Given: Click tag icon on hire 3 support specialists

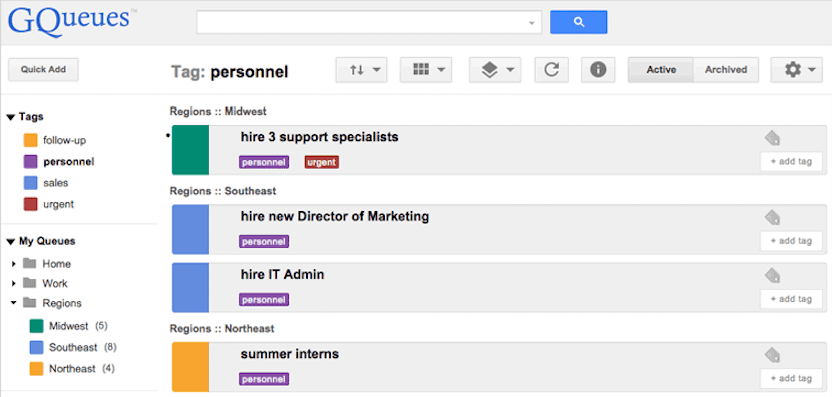Looking at the screenshot, I should (773, 139).
